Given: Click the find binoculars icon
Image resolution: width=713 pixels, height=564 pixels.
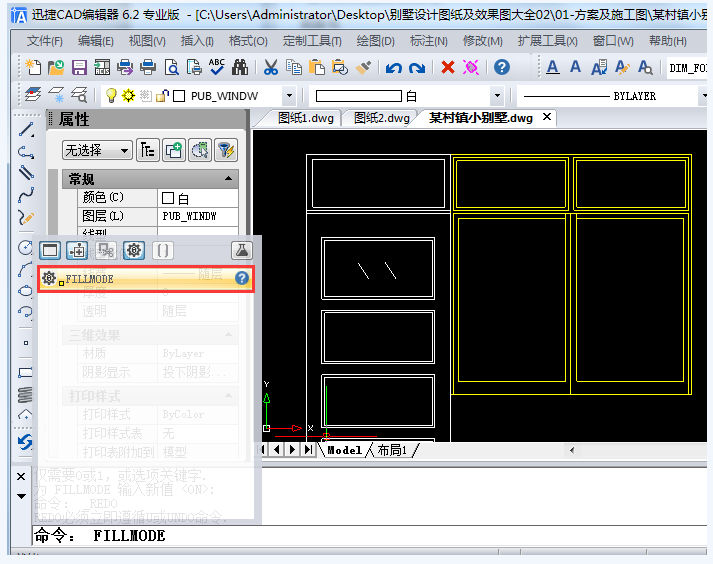Looking at the screenshot, I should click(240, 67).
